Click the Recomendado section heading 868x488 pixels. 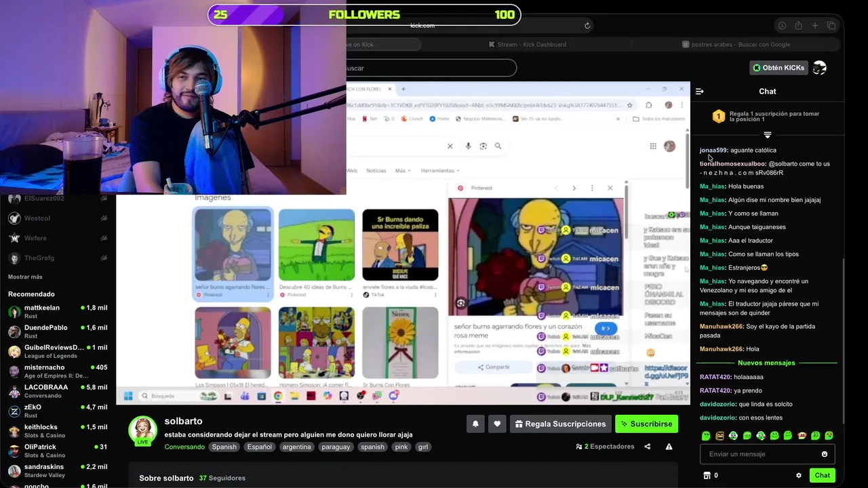pyautogui.click(x=31, y=294)
